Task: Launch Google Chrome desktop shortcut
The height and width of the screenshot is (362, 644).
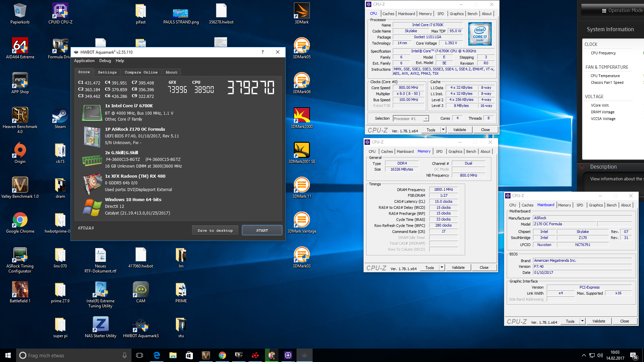Action: (20, 223)
